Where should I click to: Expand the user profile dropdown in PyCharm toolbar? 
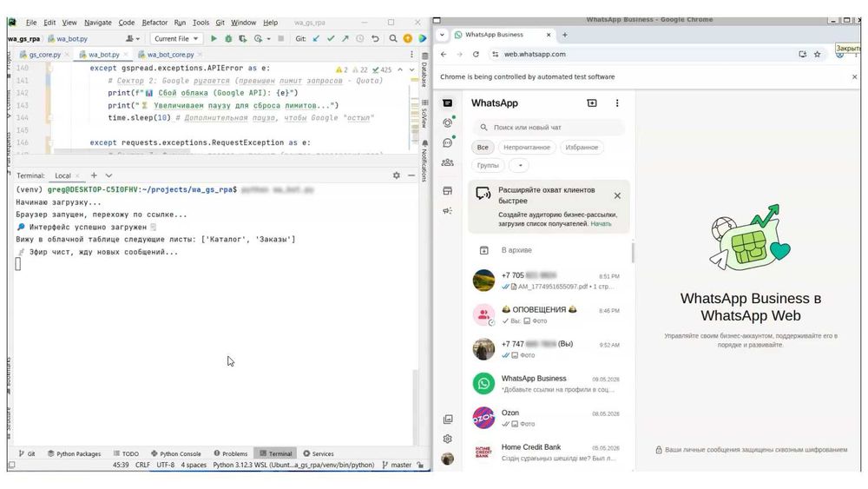point(132,39)
